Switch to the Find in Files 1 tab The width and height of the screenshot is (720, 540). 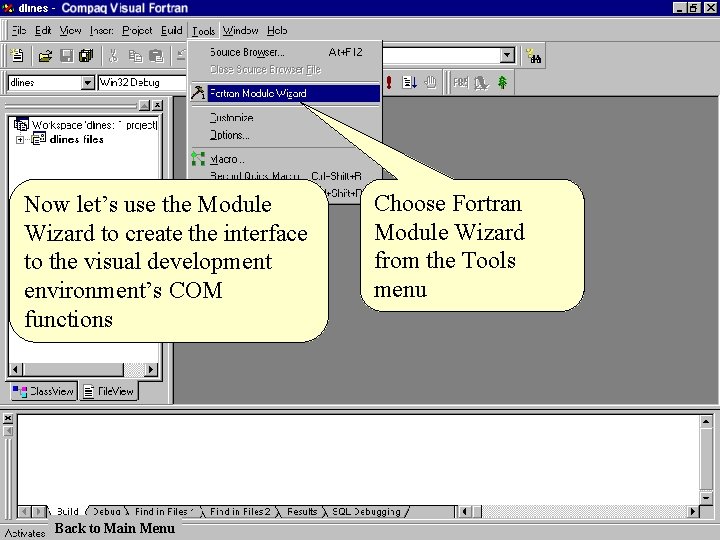click(x=164, y=512)
